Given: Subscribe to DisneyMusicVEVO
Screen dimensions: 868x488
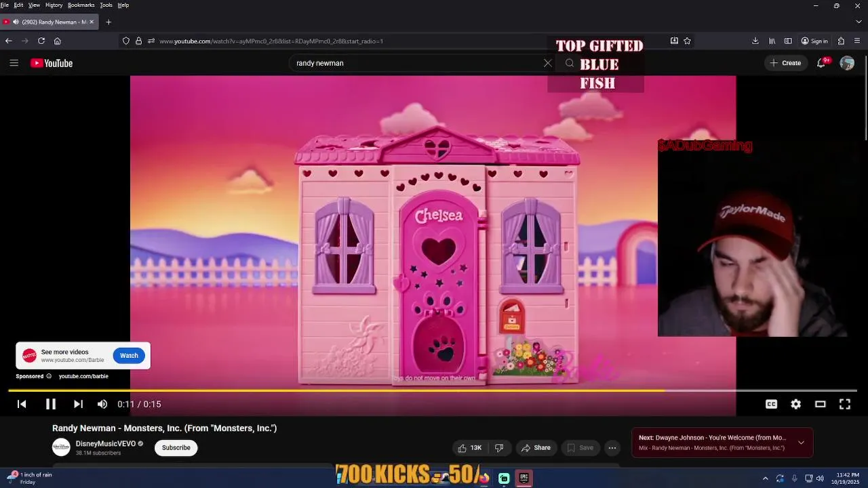Looking at the screenshot, I should click(x=176, y=447).
